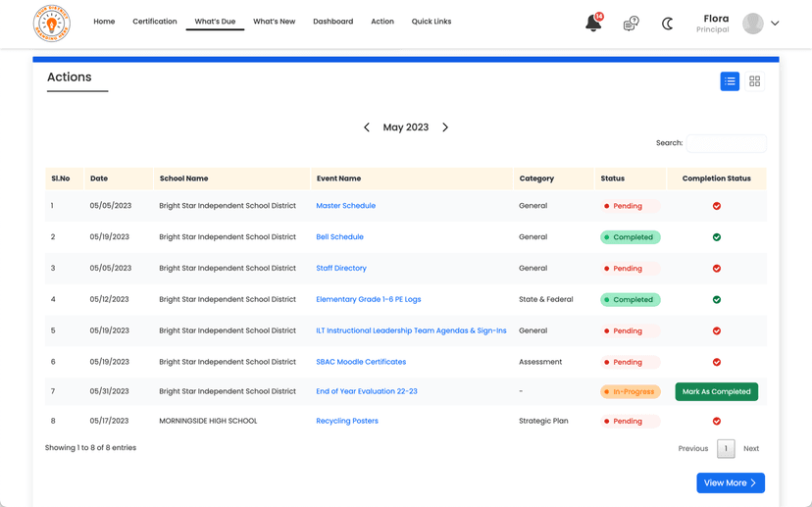Image resolution: width=812 pixels, height=507 pixels.
Task: Toggle dark mode with moon icon
Action: [668, 24]
